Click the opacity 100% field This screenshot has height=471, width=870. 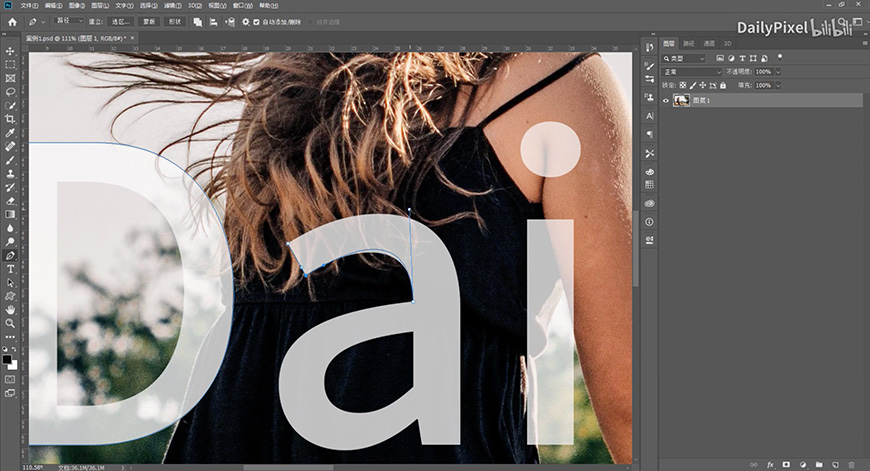coord(763,72)
